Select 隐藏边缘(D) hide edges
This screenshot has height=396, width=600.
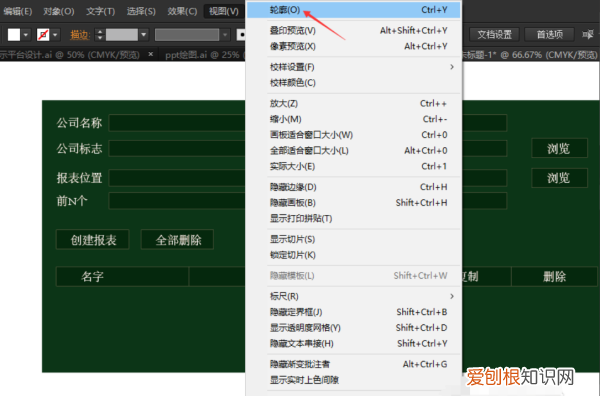(x=354, y=187)
